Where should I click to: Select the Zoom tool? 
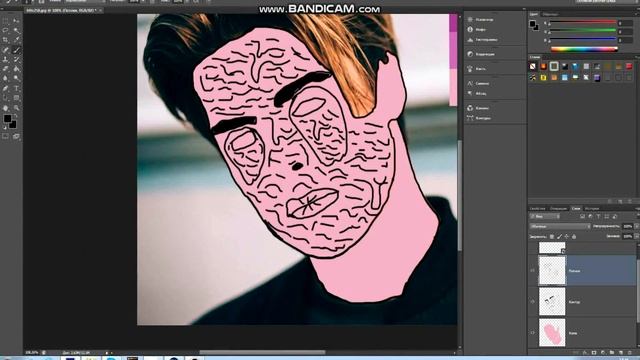16,108
